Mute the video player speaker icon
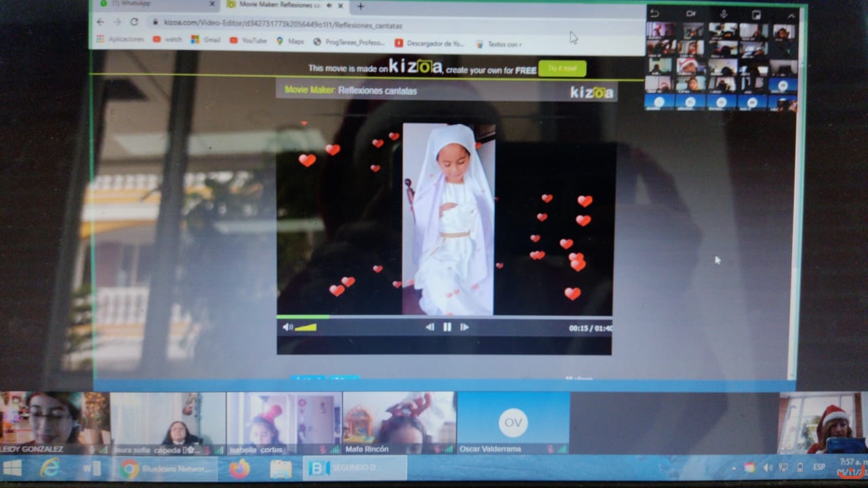Screen dimensions: 868x488 (x=287, y=327)
